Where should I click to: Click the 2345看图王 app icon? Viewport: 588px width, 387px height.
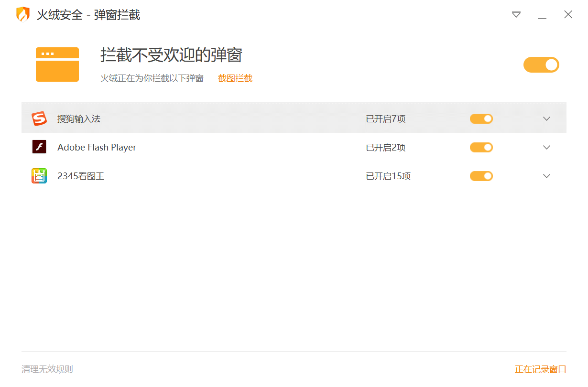pyautogui.click(x=39, y=176)
